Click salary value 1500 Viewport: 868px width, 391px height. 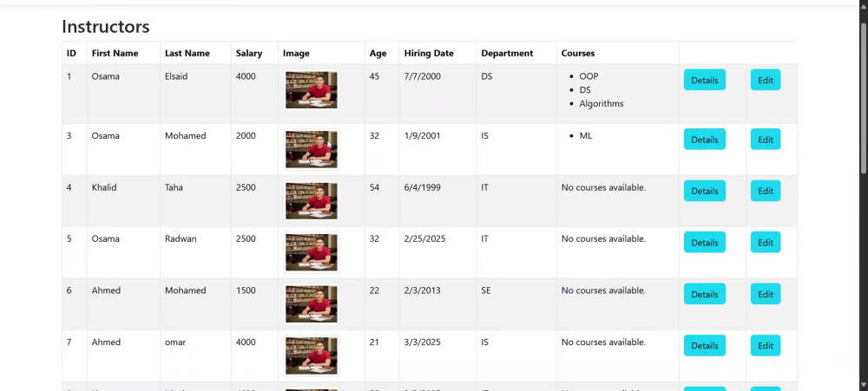click(x=246, y=290)
